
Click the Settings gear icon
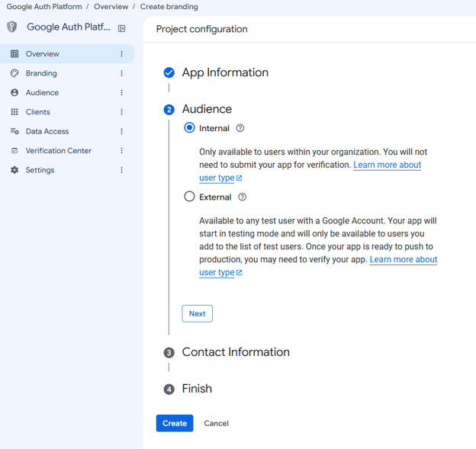[x=14, y=170]
